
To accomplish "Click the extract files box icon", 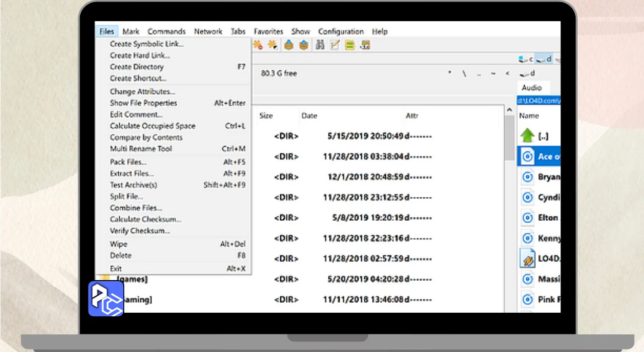I will (303, 45).
